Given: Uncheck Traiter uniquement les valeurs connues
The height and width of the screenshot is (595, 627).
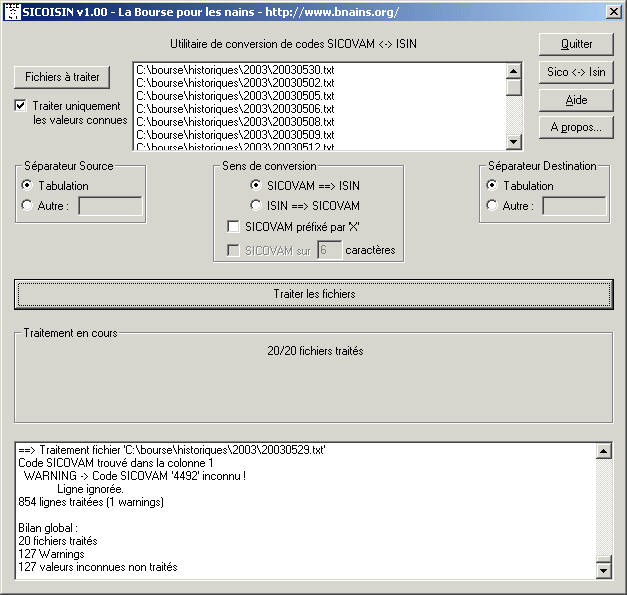Looking at the screenshot, I should click(x=21, y=105).
